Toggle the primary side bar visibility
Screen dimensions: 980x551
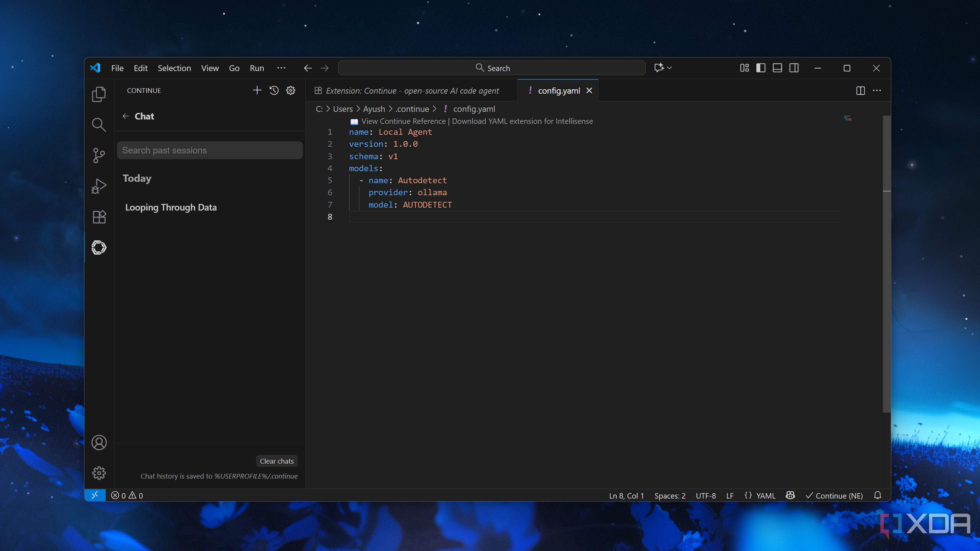(x=761, y=68)
